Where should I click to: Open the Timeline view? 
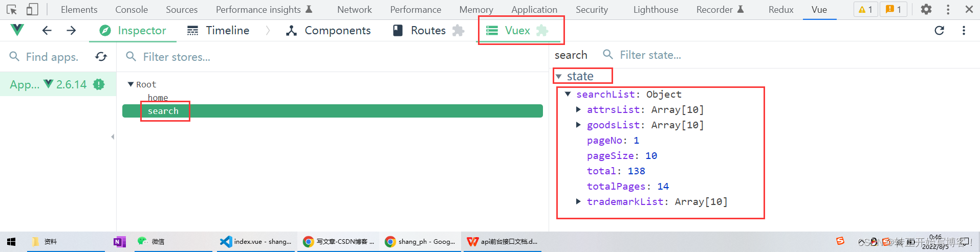tap(218, 31)
